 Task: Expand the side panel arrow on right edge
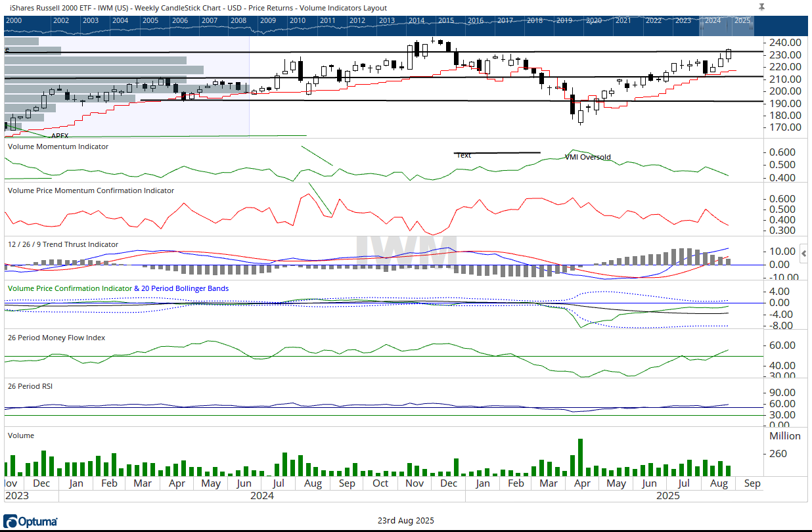(x=805, y=254)
